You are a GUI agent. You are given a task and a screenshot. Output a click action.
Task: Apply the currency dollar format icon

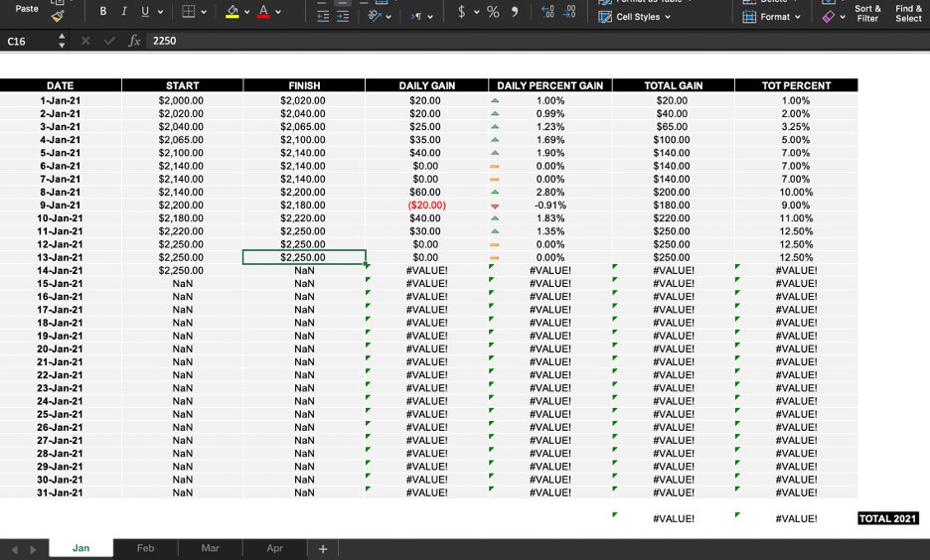point(461,11)
